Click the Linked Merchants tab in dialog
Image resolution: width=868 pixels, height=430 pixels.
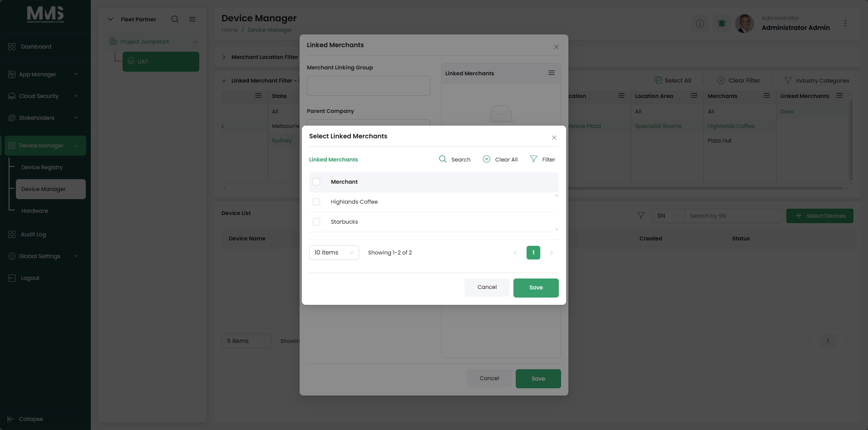(333, 160)
